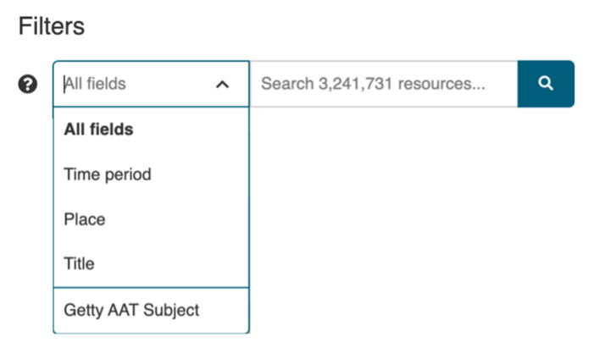Click inside the All fields combo box
The height and width of the screenshot is (364, 600).
tap(151, 84)
